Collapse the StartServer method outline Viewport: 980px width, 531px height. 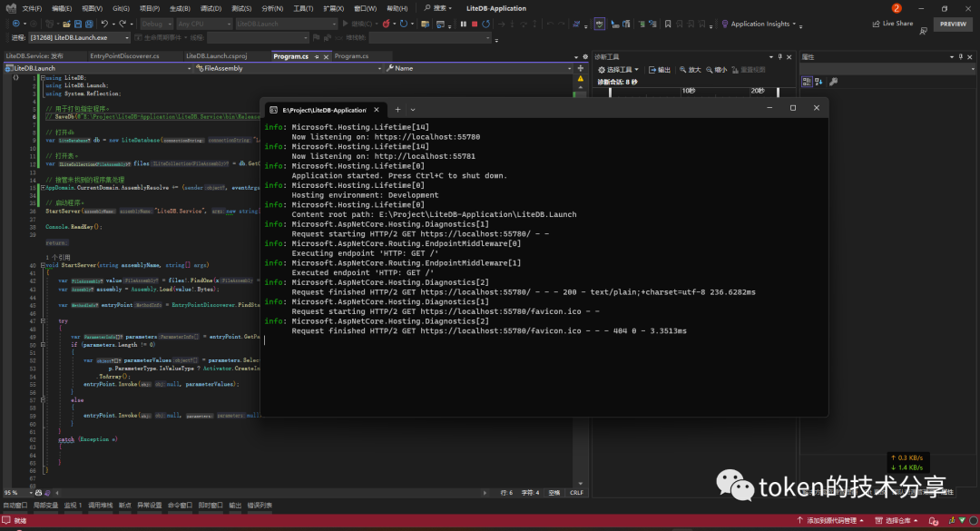point(43,265)
